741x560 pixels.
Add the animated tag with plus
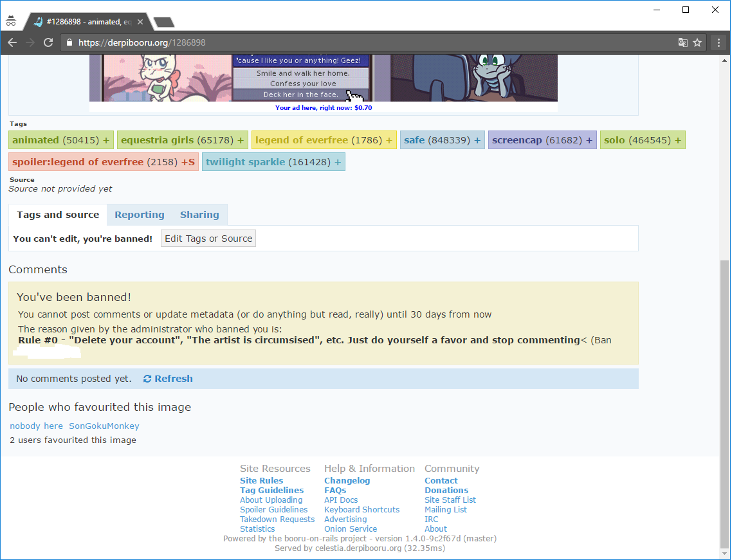[106, 140]
